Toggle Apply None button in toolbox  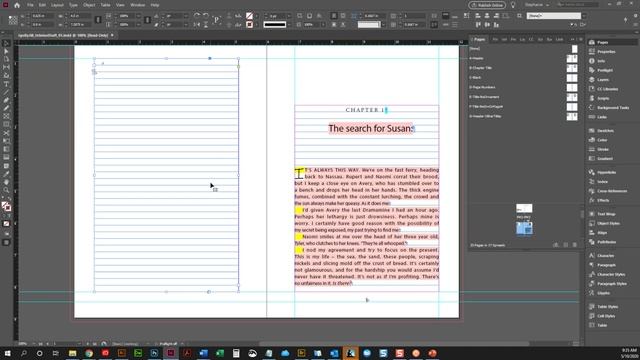pos(6,224)
